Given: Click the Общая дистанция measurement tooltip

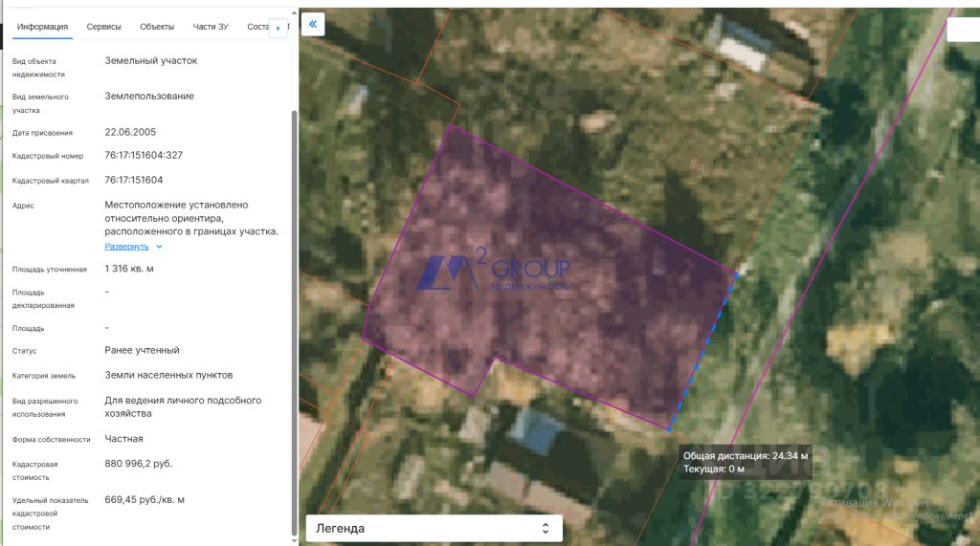Looking at the screenshot, I should click(745, 462).
